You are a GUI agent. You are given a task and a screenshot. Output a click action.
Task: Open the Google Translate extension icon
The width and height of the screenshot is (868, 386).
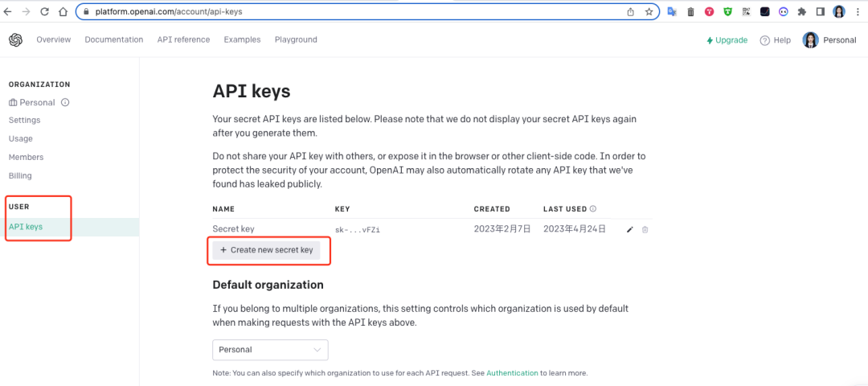671,12
